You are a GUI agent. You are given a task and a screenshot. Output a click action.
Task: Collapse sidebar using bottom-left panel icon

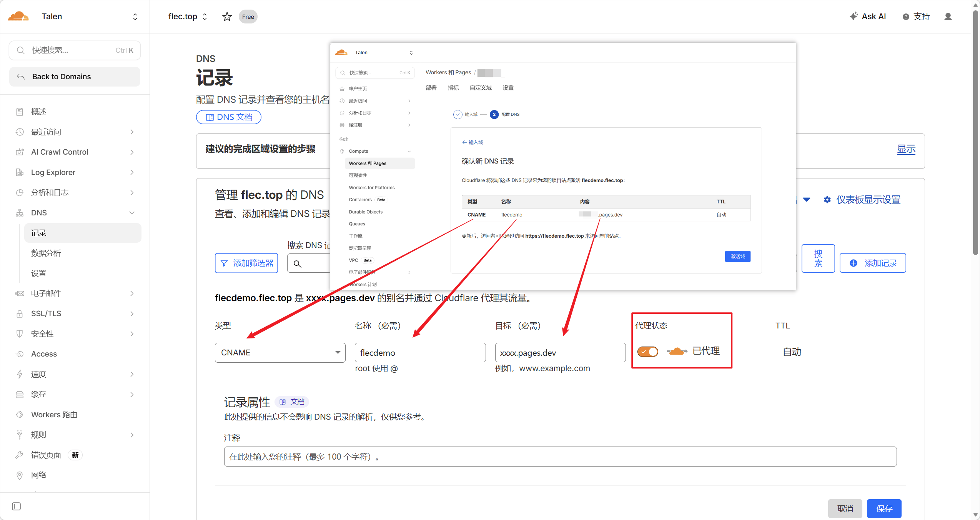click(16, 506)
